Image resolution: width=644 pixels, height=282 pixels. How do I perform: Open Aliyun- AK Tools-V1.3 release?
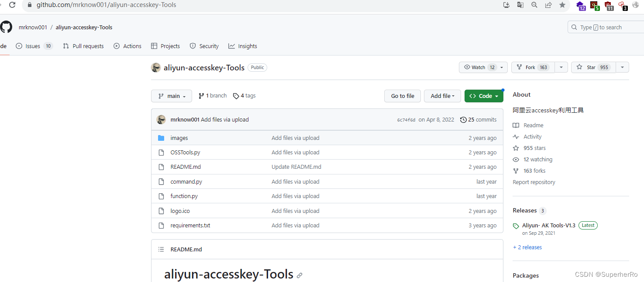tap(549, 226)
